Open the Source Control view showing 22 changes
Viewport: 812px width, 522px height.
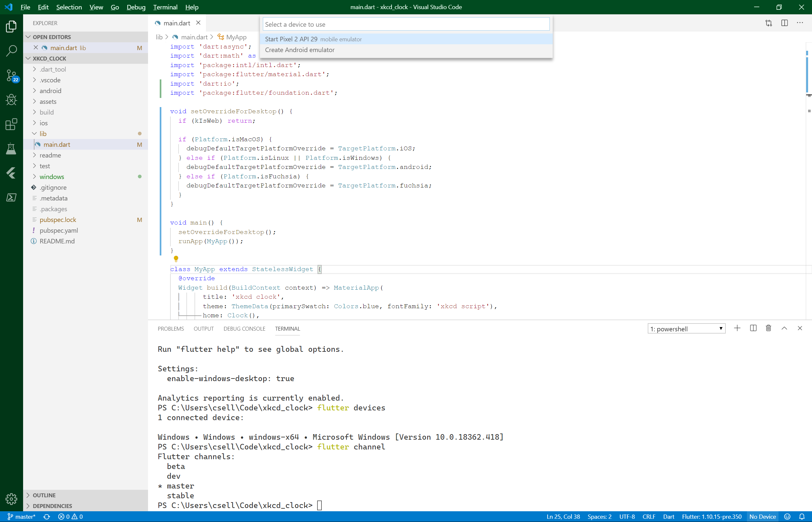[11, 76]
